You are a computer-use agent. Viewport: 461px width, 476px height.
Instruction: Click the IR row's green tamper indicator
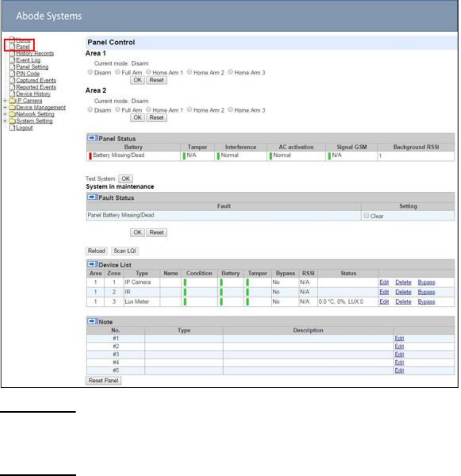[247, 292]
